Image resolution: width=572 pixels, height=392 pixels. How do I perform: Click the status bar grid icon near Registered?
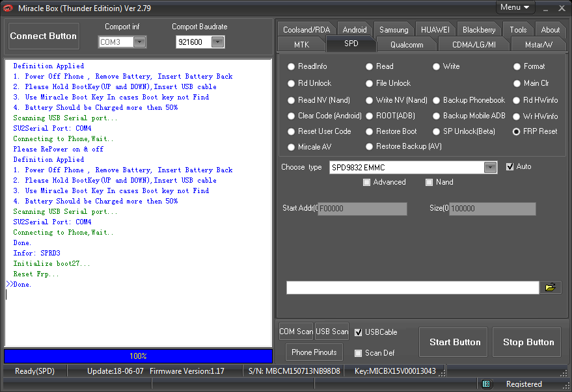(x=486, y=384)
